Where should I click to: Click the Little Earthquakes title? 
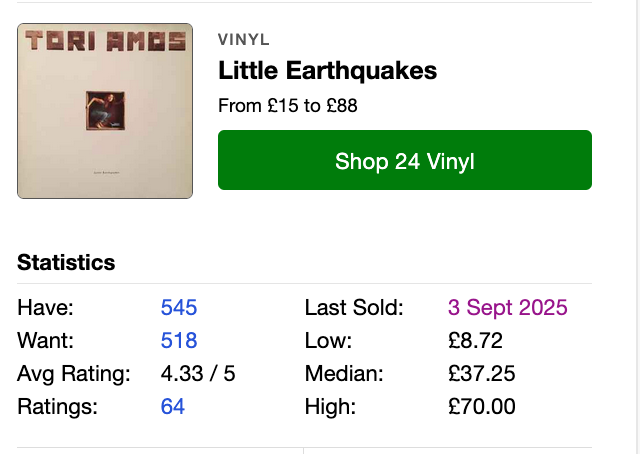coord(327,71)
